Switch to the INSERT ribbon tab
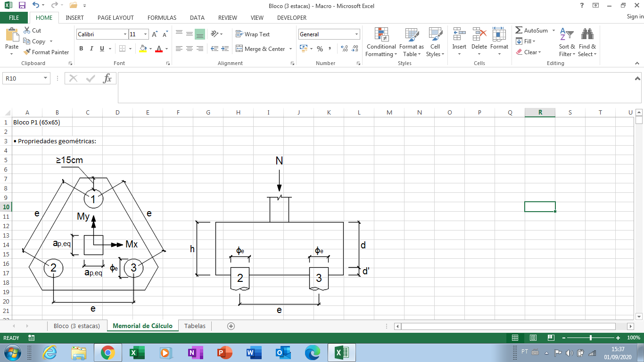Image resolution: width=644 pixels, height=362 pixels. pyautogui.click(x=75, y=18)
